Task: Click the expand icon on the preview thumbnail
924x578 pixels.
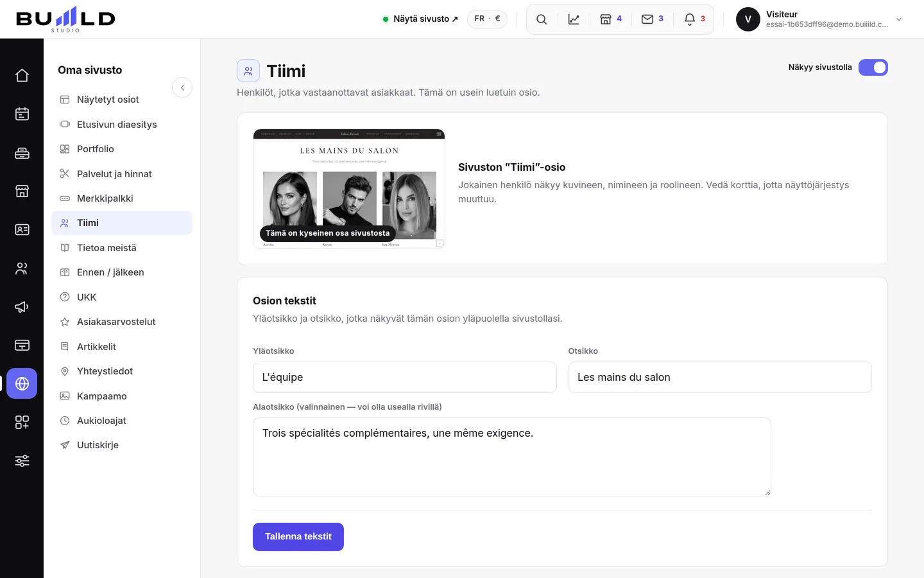Action: [x=440, y=243]
